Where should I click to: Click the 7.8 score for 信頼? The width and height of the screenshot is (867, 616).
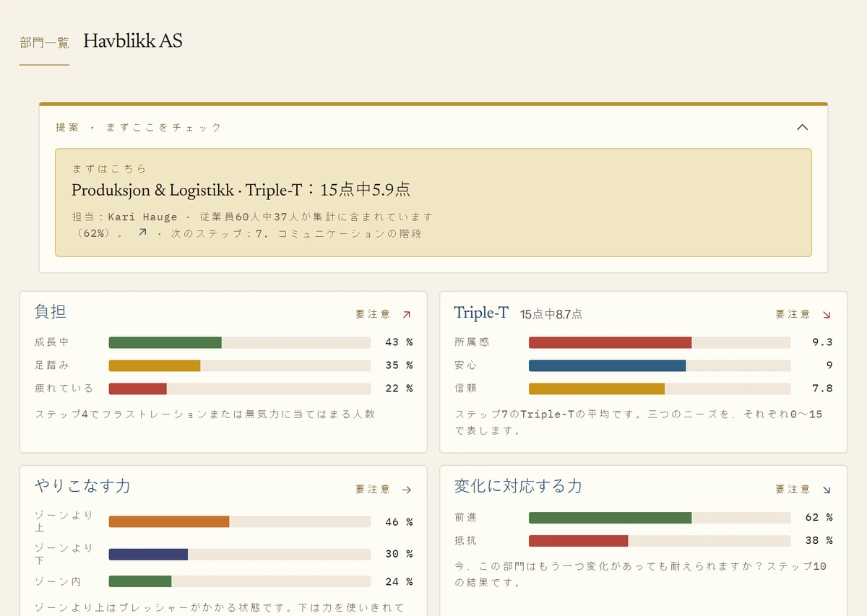pyautogui.click(x=822, y=389)
